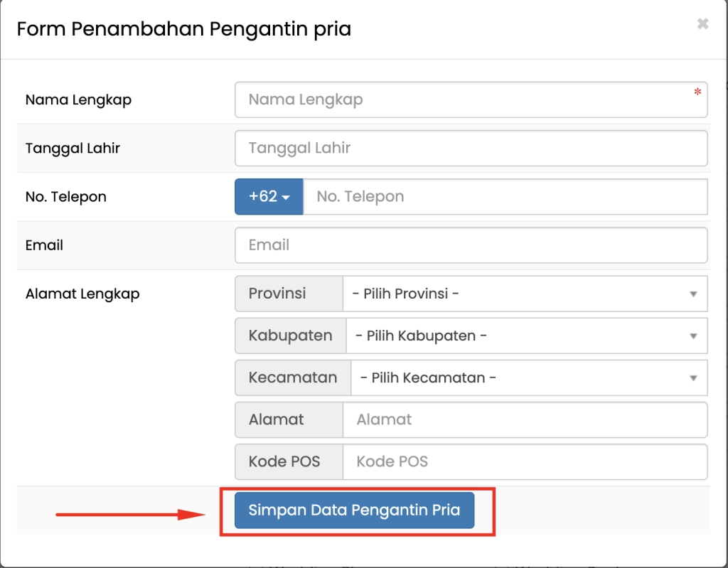Click the Kecamatan field label
The height and width of the screenshot is (568, 728).
point(292,377)
